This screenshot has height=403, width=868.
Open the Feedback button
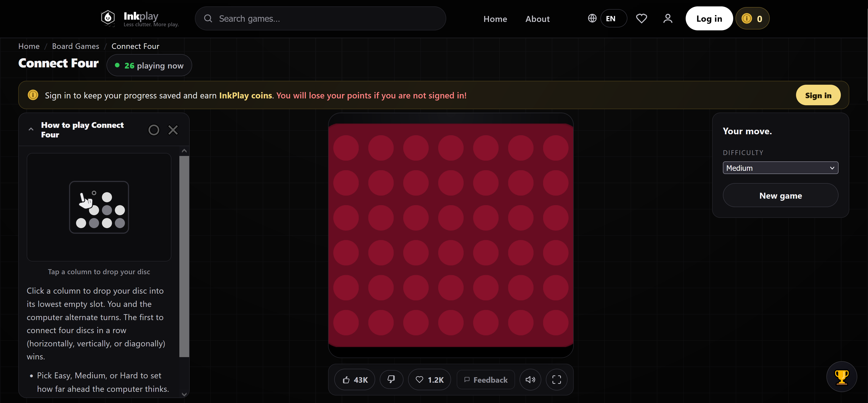point(486,379)
